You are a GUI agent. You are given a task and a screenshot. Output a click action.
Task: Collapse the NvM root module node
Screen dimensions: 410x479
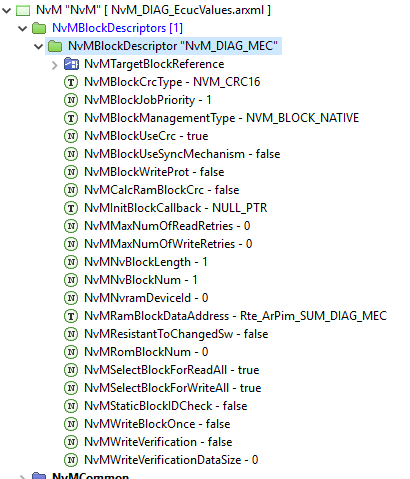point(7,10)
